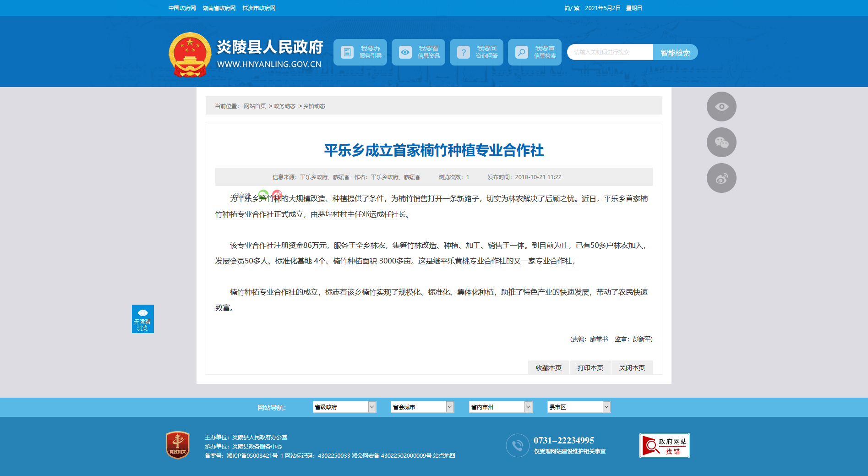The image size is (868, 476).
Task: Click the round gray eye icon
Action: pos(721,107)
